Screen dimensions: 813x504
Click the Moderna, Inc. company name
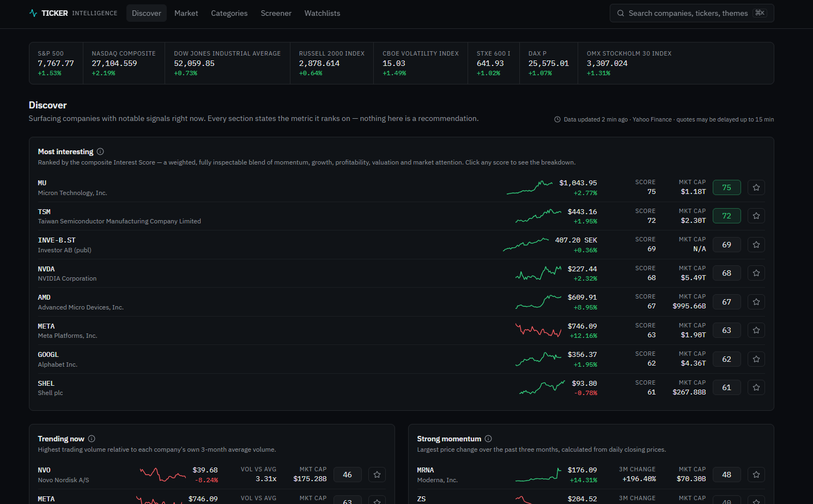click(x=437, y=480)
